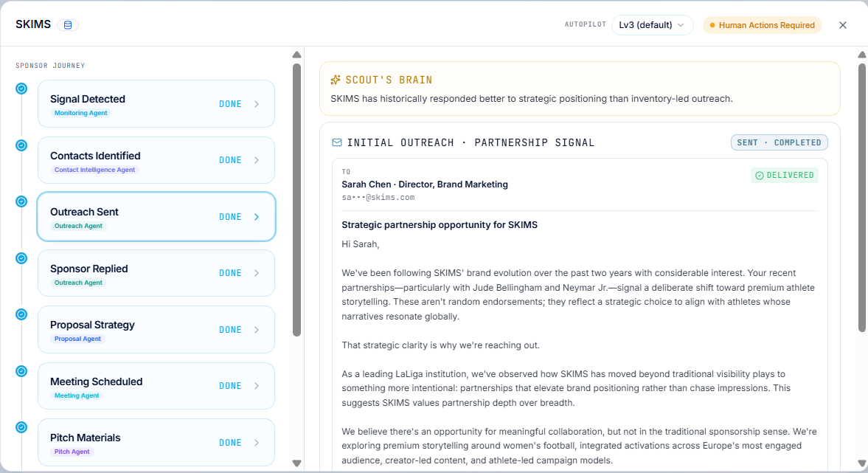Click the sa•••@skims.com email address
868x473 pixels.
tap(378, 197)
